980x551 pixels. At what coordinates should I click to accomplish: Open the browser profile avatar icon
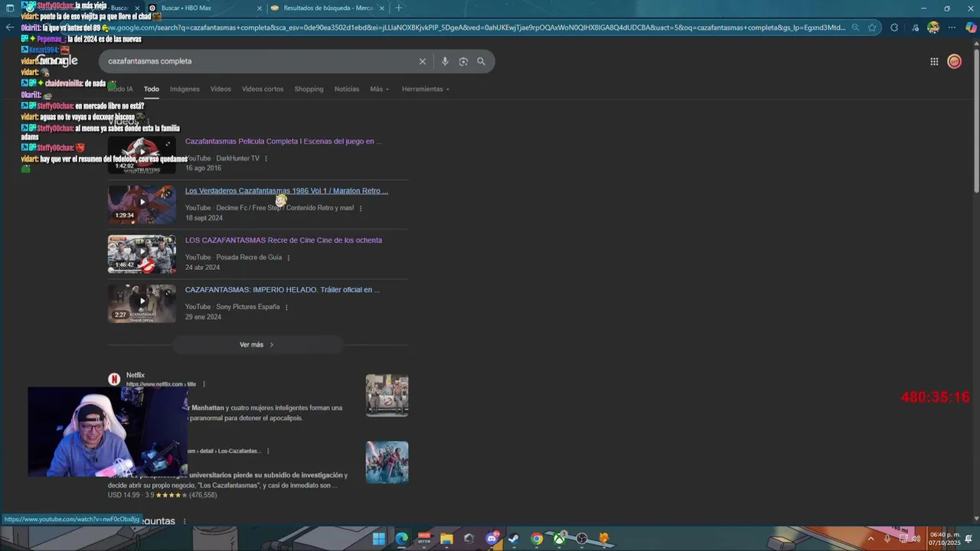click(x=933, y=28)
